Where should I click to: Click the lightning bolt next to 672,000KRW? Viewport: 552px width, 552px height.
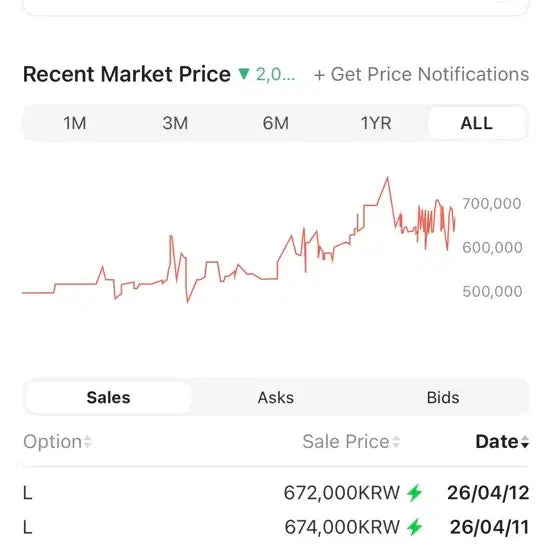(414, 493)
